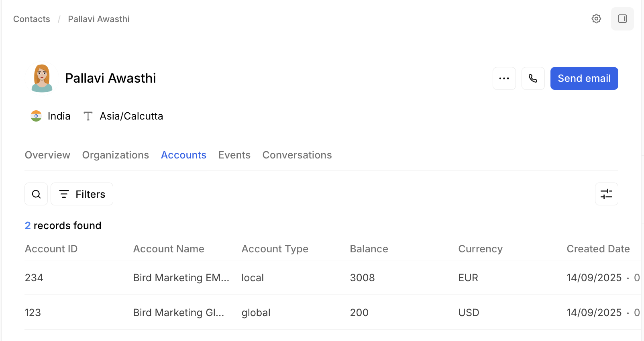644x341 pixels.
Task: Open the Conversations tab
Action: pyautogui.click(x=297, y=155)
